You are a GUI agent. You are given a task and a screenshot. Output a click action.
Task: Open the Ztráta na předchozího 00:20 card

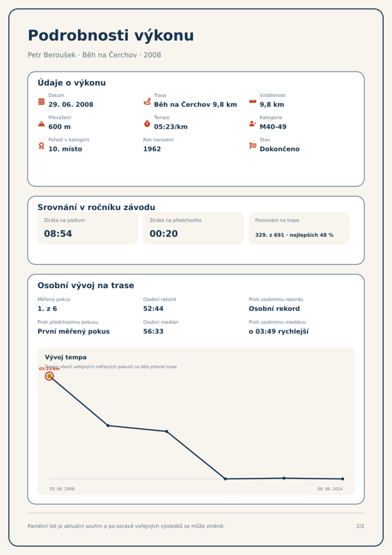point(193,228)
